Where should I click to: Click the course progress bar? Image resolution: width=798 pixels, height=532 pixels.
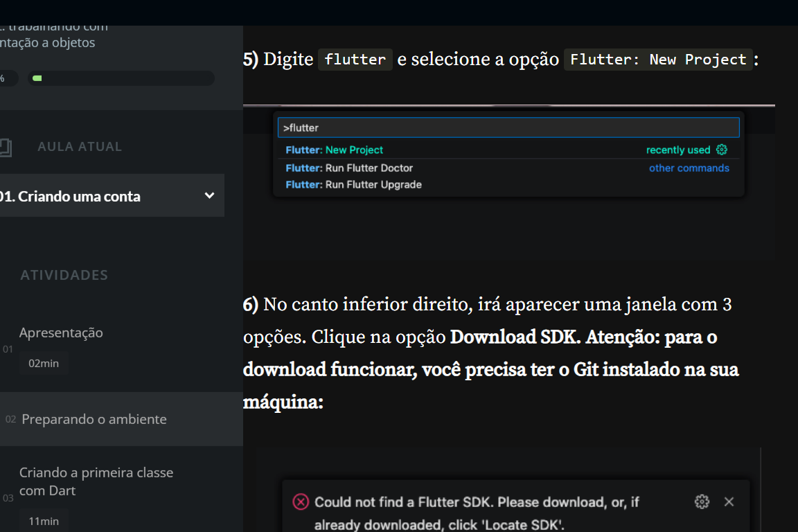point(121,78)
